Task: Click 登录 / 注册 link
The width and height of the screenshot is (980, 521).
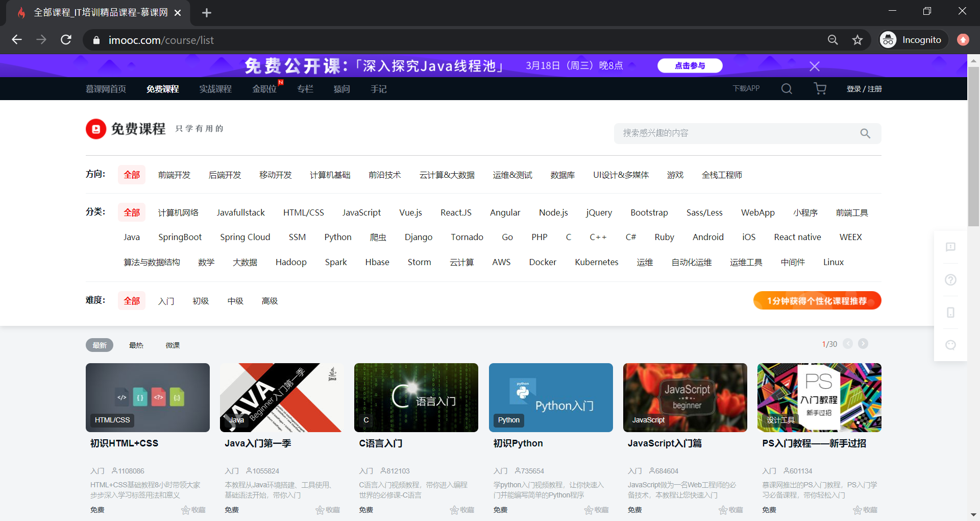Action: [x=864, y=89]
